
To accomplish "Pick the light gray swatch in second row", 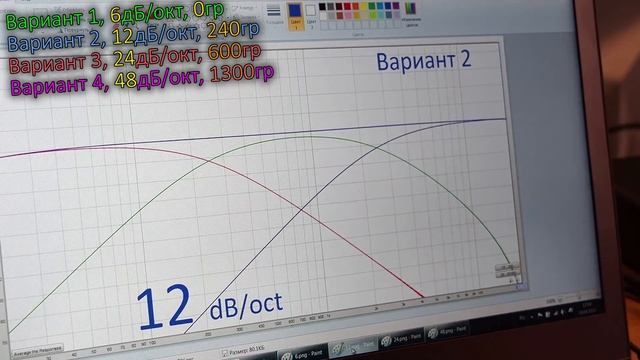I will 331,16.
